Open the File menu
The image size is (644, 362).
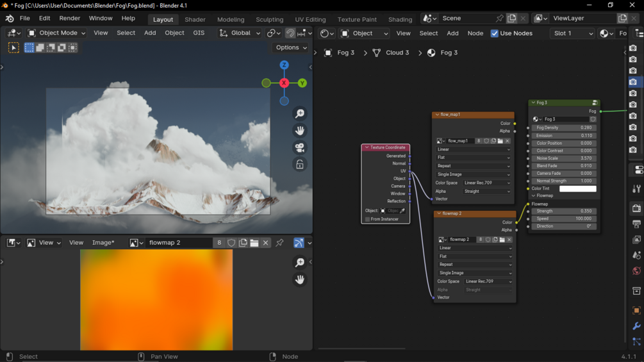coord(24,19)
